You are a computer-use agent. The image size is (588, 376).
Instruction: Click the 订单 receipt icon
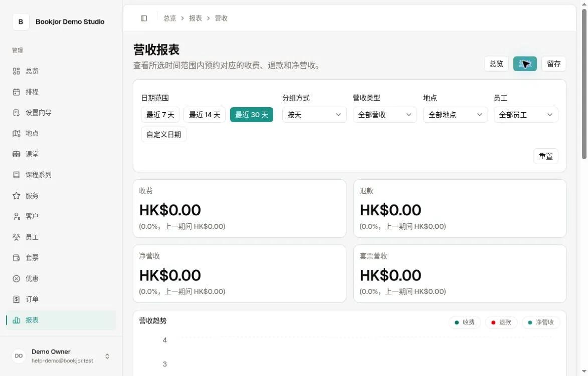click(16, 299)
